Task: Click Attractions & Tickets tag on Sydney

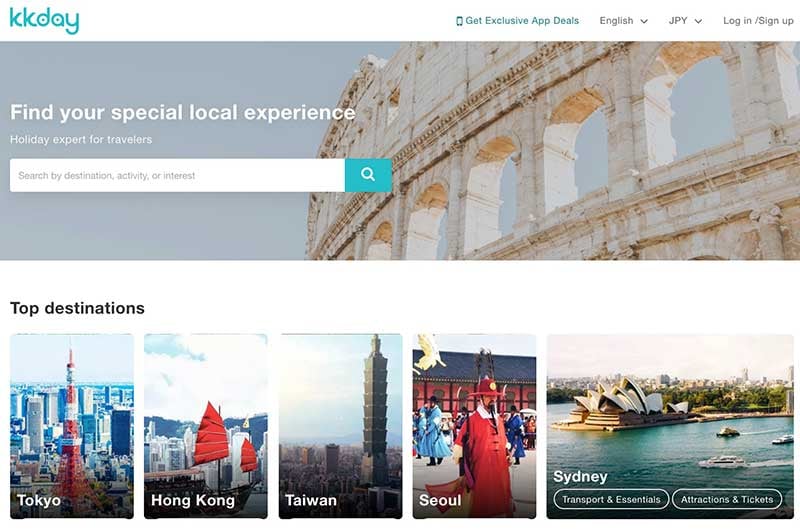Action: tap(727, 499)
